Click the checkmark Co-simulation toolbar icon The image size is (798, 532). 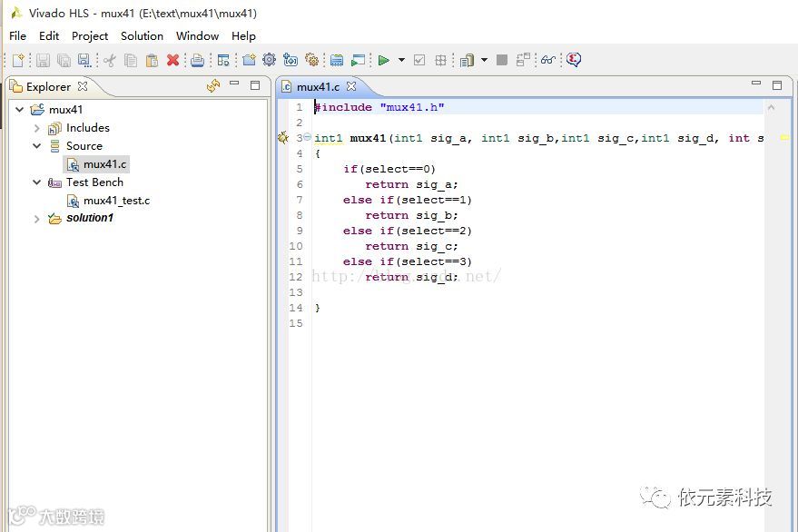[419, 60]
